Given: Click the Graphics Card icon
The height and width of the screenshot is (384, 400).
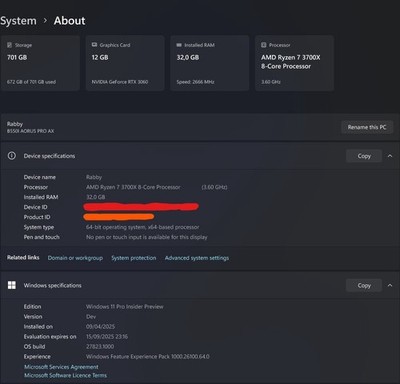Looking at the screenshot, I should pos(94,45).
